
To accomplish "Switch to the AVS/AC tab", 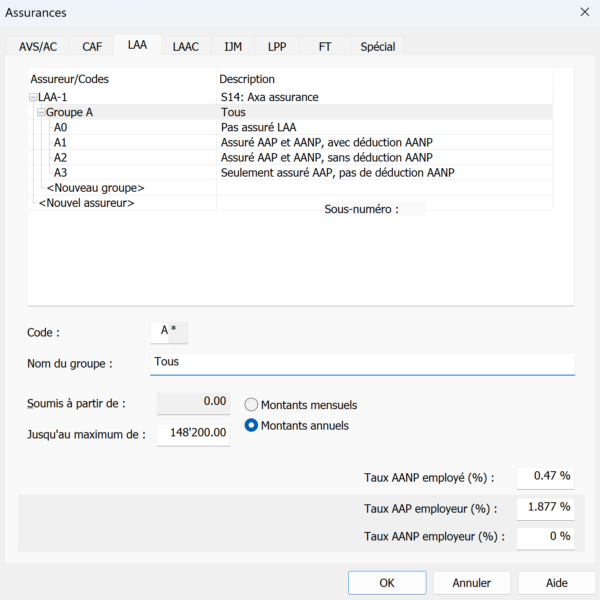I will point(38,47).
